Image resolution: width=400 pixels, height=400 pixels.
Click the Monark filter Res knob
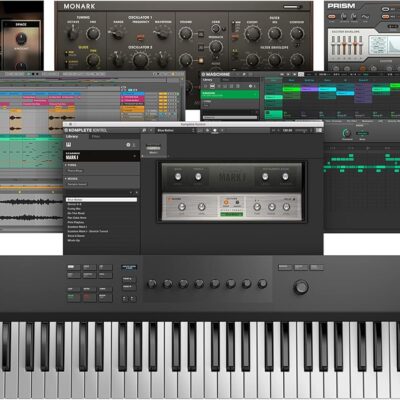tap(274, 34)
